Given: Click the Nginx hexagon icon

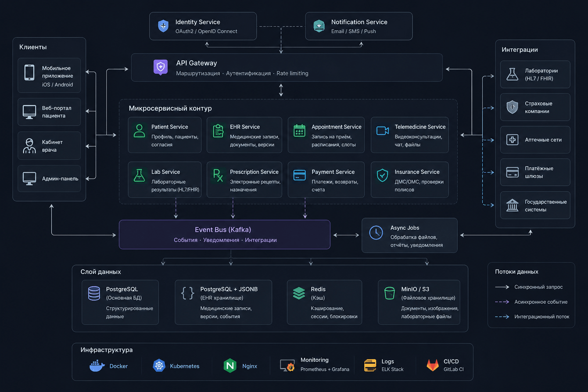Looking at the screenshot, I should click(x=230, y=366).
